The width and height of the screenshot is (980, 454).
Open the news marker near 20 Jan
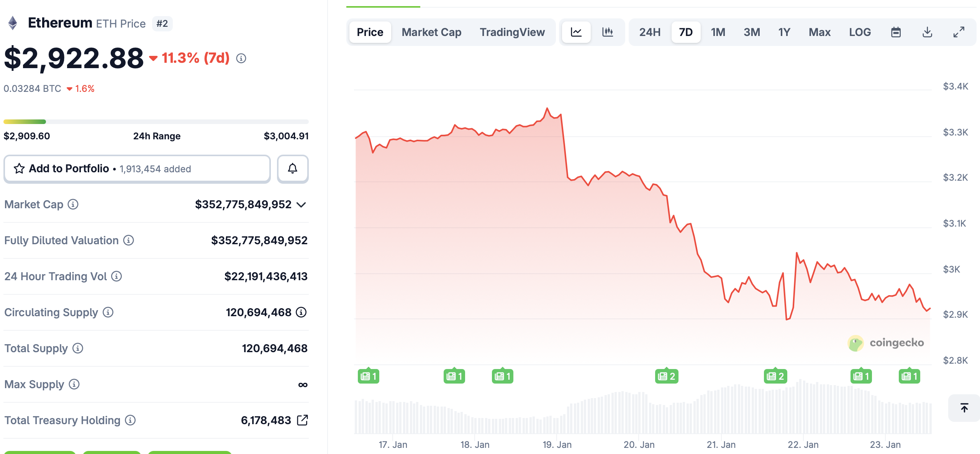[667, 376]
